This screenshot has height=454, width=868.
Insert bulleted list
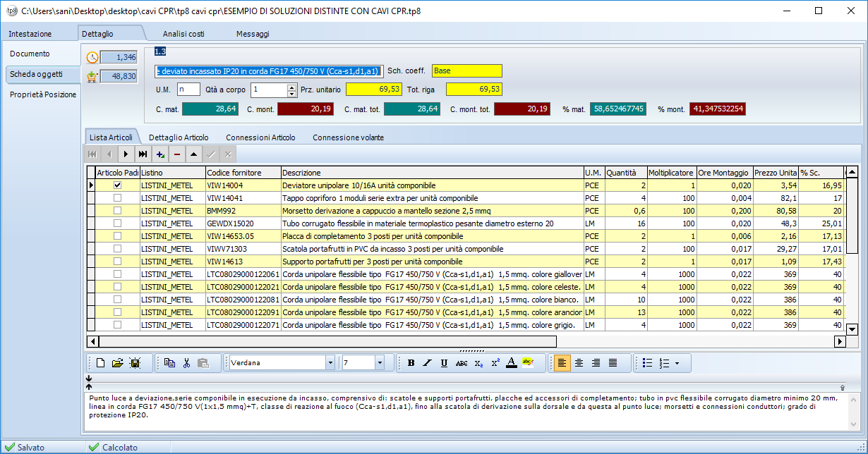[647, 362]
